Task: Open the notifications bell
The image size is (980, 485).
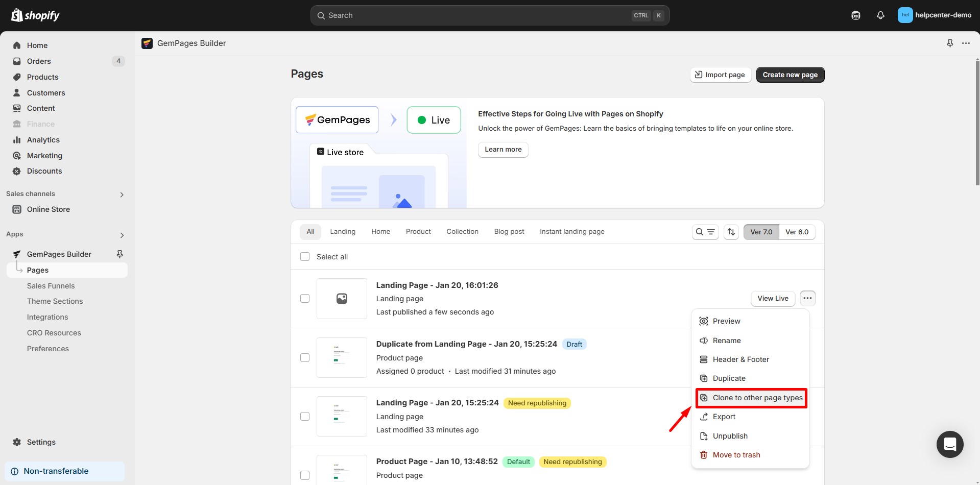Action: click(x=880, y=15)
